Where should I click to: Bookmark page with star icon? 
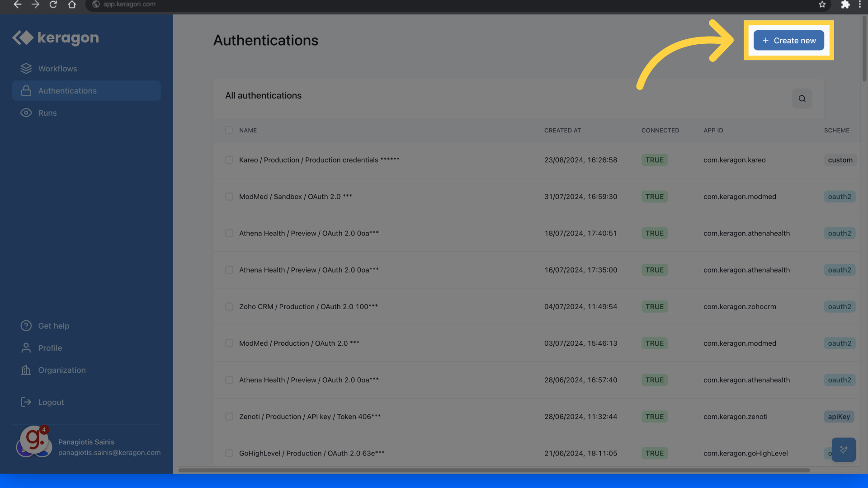[x=822, y=5]
